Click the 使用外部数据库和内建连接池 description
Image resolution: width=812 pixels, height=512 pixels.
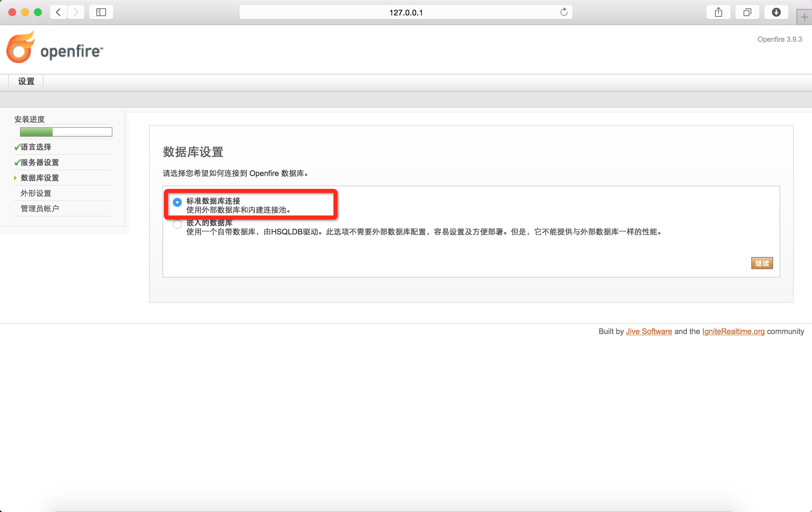pyautogui.click(x=238, y=210)
